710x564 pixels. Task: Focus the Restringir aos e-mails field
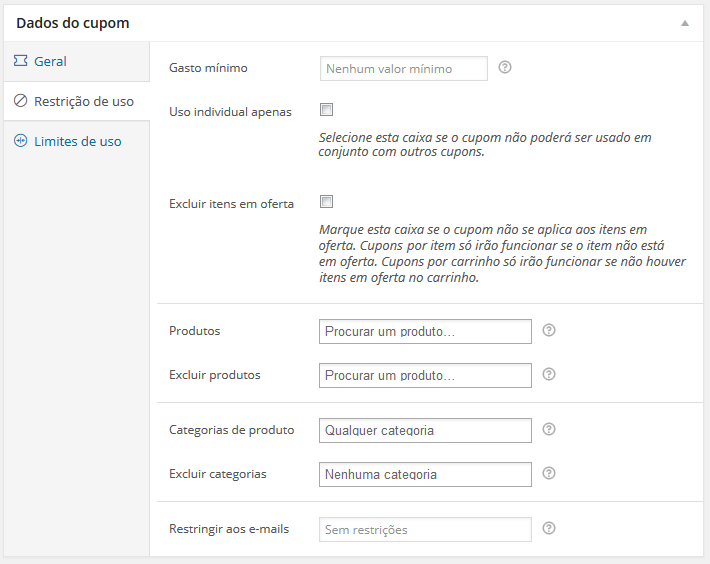pos(425,529)
